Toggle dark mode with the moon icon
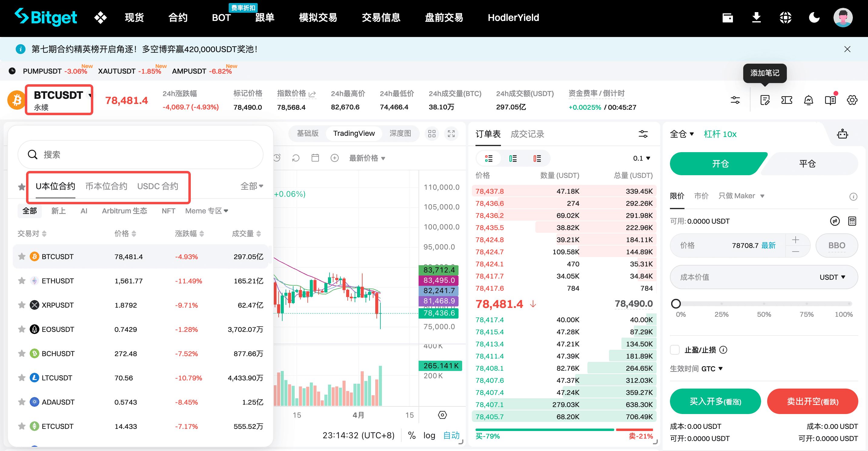This screenshot has width=868, height=451. tap(814, 18)
